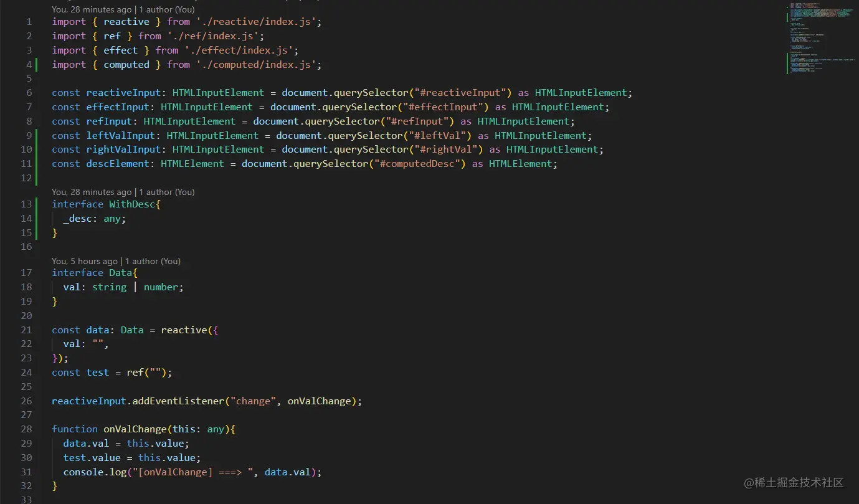Screen dimensions: 859x504
Task: Click the ref("") call on line 24
Action: click(x=146, y=373)
